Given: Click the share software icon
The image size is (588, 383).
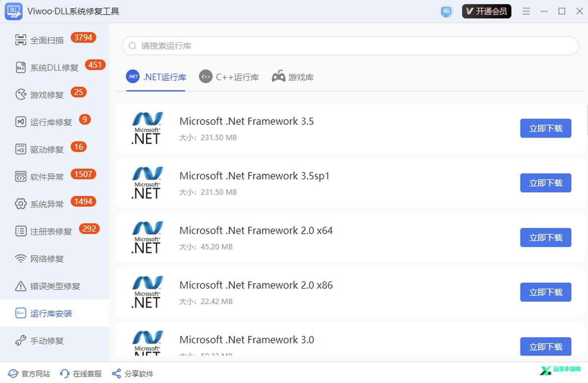Looking at the screenshot, I should coord(116,374).
